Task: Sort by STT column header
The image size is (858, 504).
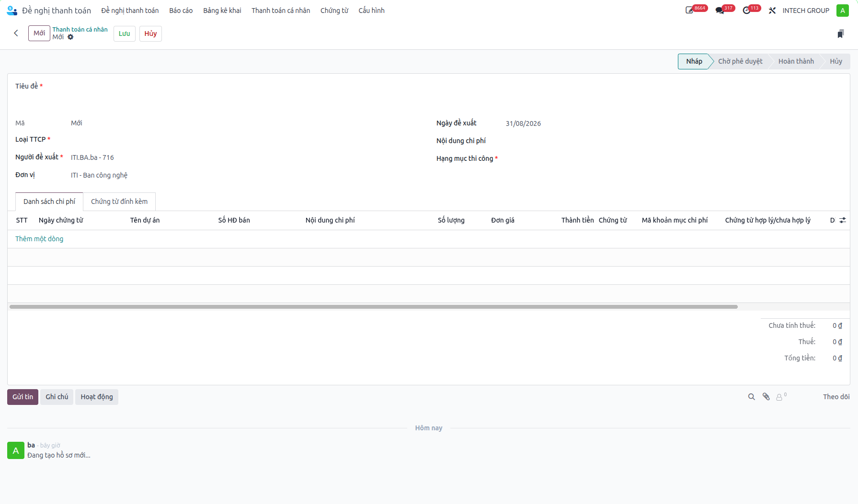Action: (22, 220)
